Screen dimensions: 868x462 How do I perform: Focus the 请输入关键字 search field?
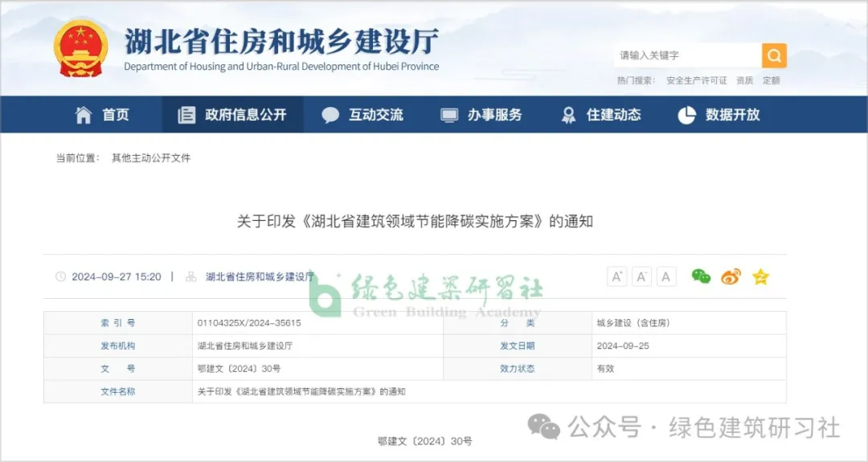[687, 55]
